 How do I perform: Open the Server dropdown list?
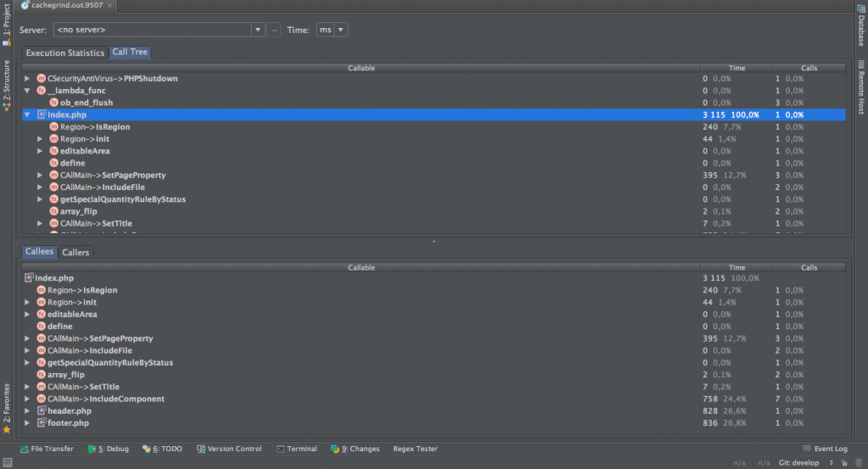tap(259, 30)
